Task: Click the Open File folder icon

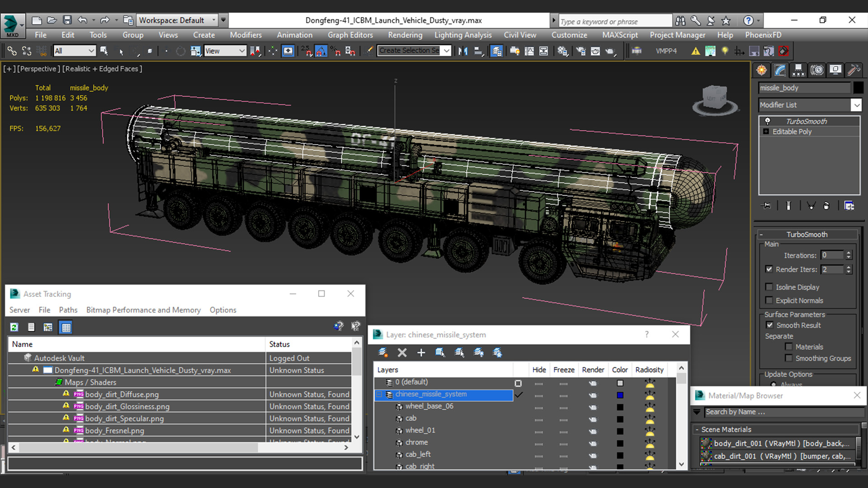Action: click(x=52, y=20)
